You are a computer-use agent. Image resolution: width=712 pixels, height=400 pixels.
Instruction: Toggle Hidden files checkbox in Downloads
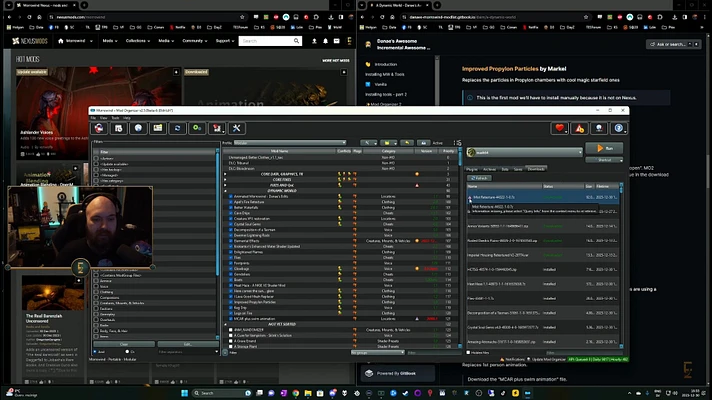(x=469, y=353)
